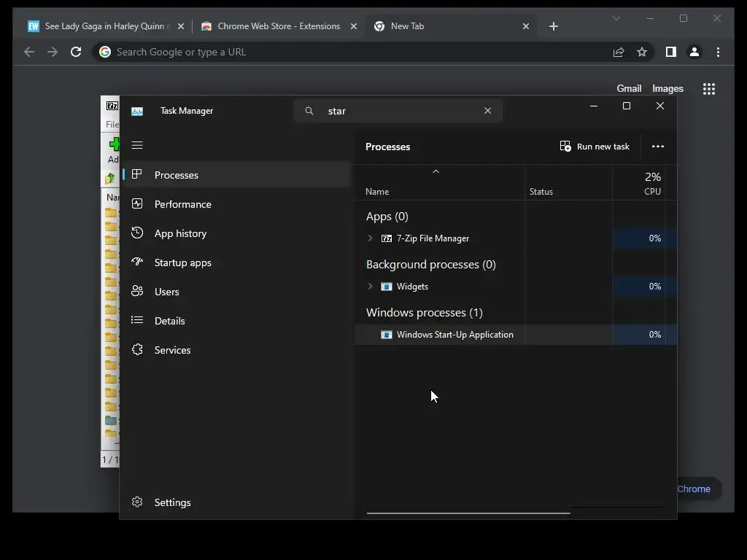Click the green Add icon in 7-Zip window
This screenshot has height=560, width=747.
[114, 144]
